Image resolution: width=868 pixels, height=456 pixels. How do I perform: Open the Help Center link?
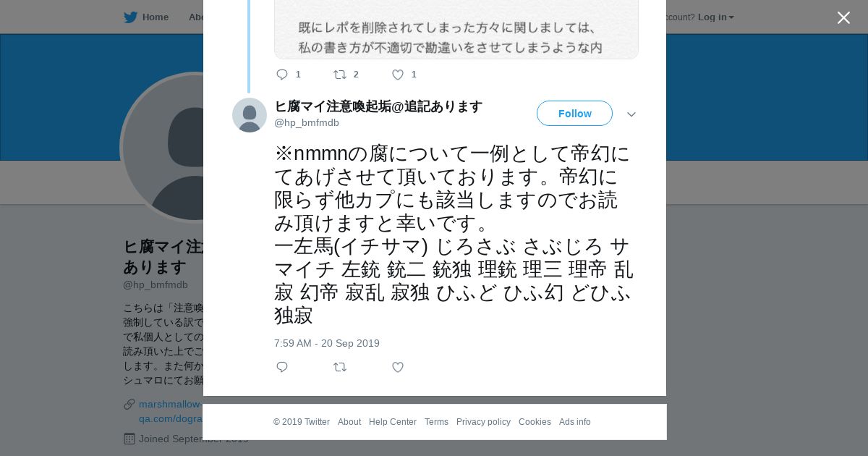pos(393,422)
